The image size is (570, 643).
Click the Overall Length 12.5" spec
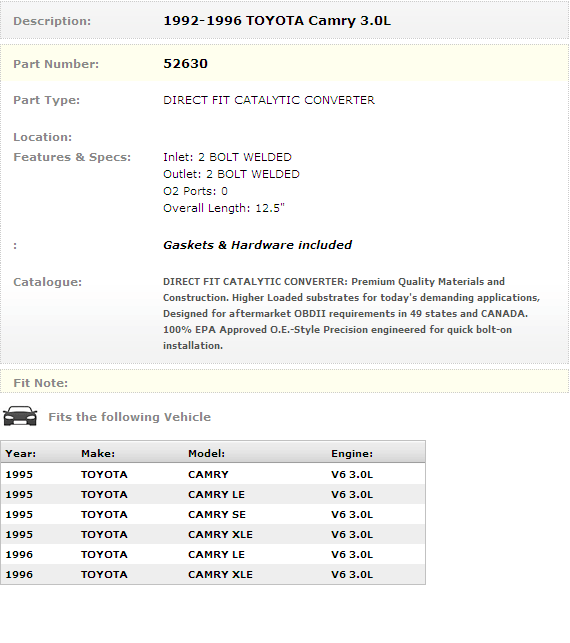pyautogui.click(x=223, y=208)
